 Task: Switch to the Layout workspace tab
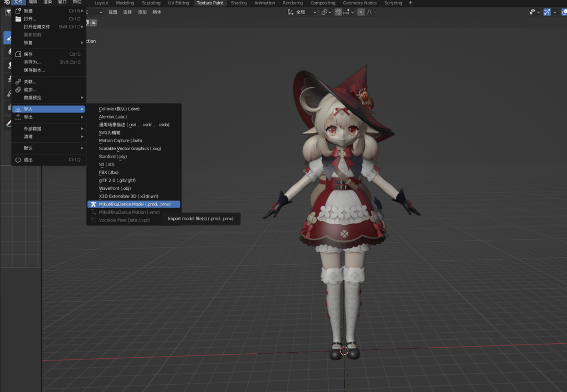[101, 3]
